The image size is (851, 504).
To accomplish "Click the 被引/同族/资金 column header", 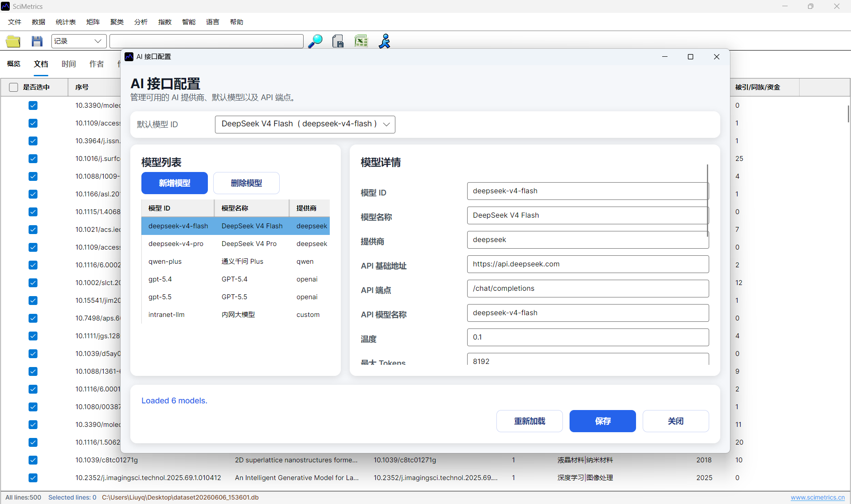I will tap(764, 87).
